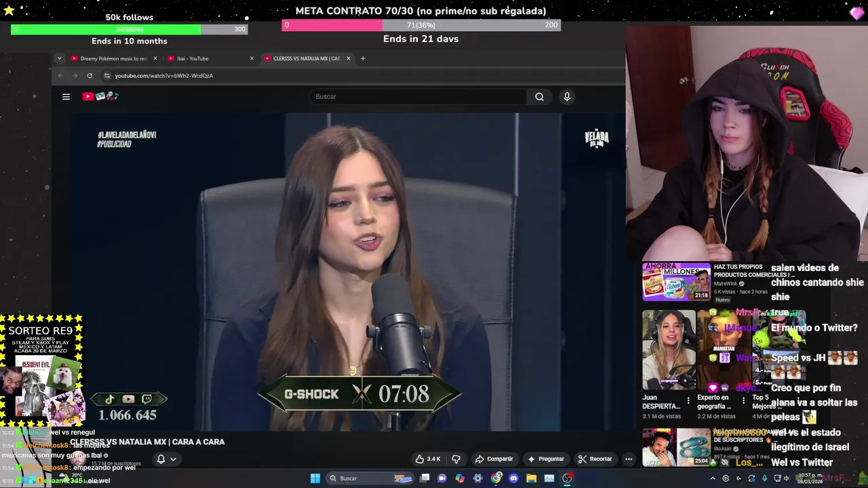Open OBS Studio from the taskbar
Viewport: 868px width, 488px height.
pyautogui.click(x=567, y=478)
